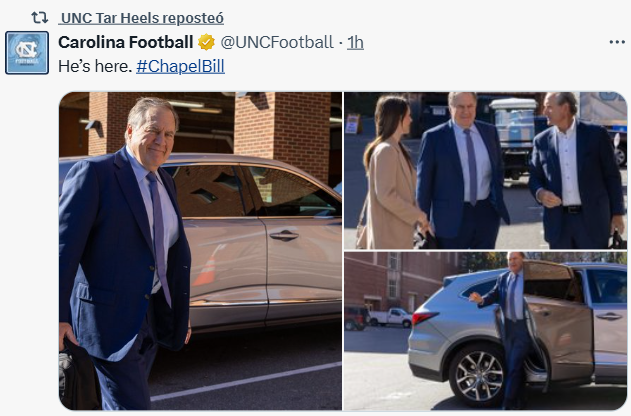Open the top-right photo of three people
This screenshot has width=631, height=416.
pyautogui.click(x=485, y=170)
